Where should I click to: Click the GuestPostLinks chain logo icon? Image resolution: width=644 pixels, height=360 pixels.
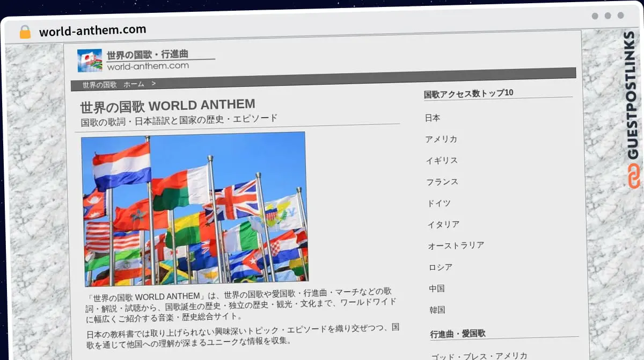click(634, 177)
